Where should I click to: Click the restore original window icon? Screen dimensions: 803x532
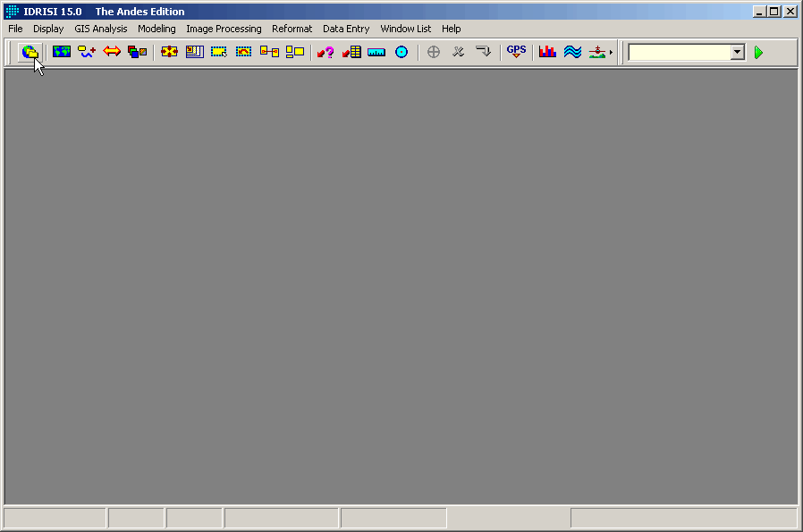tap(244, 52)
